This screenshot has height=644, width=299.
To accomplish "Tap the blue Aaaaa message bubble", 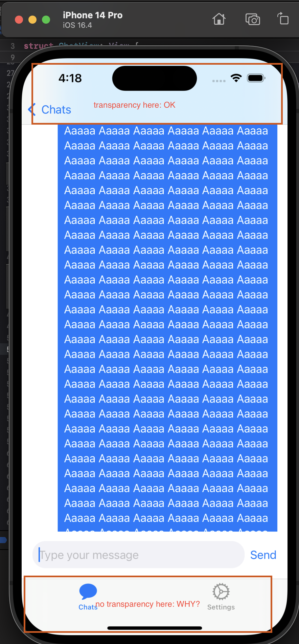I will [x=167, y=328].
